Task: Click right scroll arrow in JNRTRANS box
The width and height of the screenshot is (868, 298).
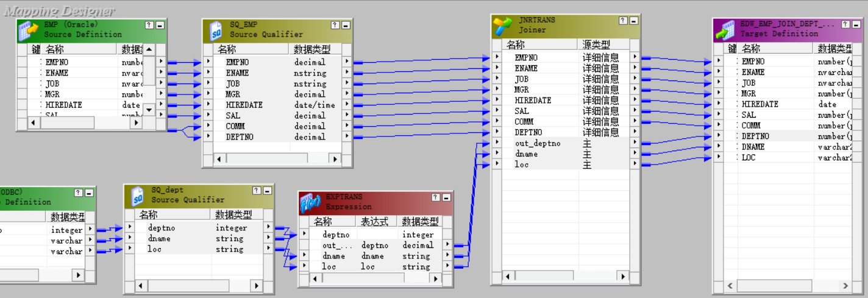Action: pos(622,277)
